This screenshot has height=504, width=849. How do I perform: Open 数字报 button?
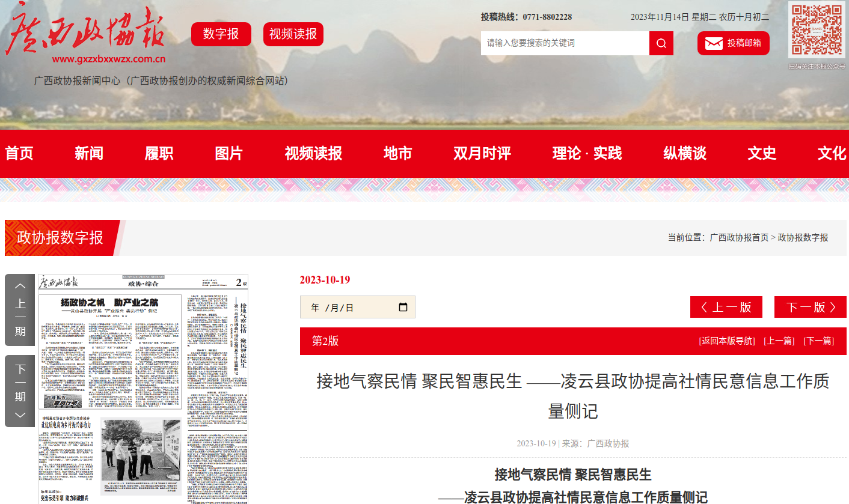[x=221, y=34]
